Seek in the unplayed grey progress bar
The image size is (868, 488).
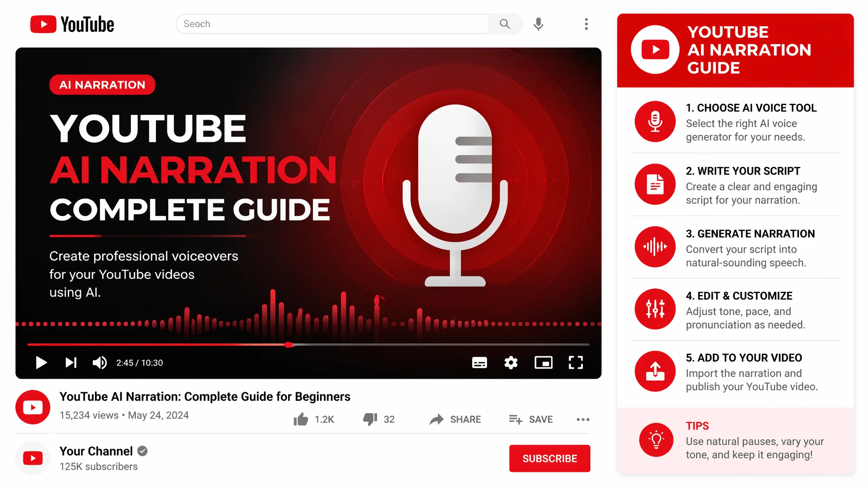tap(441, 345)
